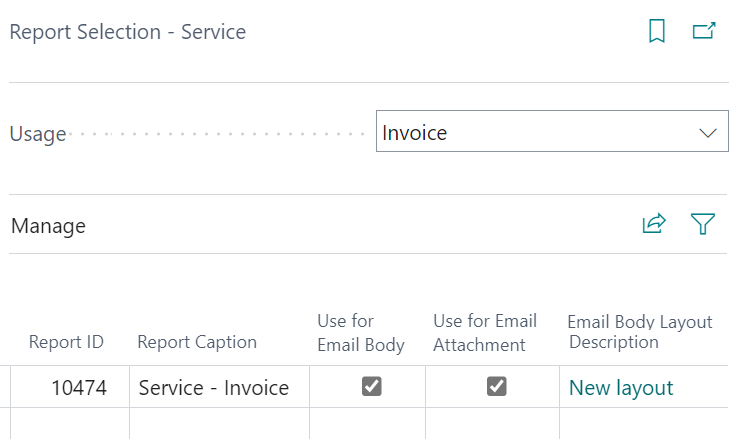
Task: Open the Manage menu
Action: coord(48,226)
